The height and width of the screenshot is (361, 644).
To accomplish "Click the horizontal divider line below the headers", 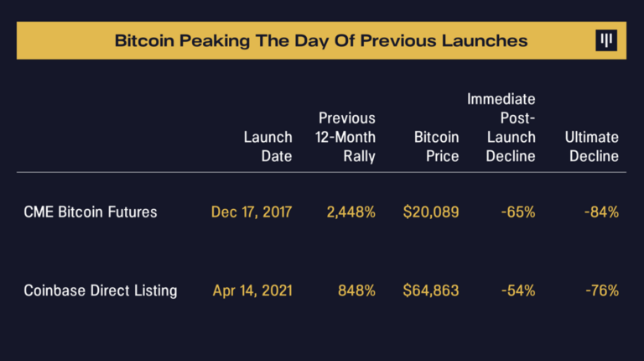I will click(x=321, y=173).
